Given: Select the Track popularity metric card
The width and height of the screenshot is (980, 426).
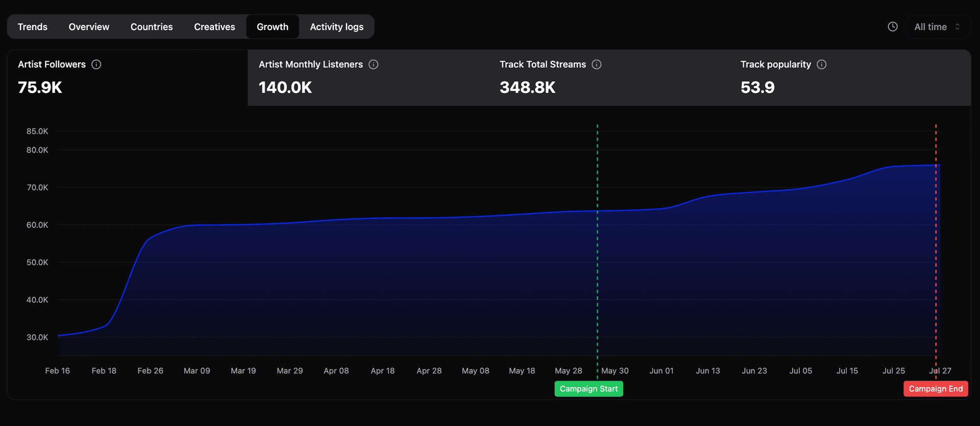Looking at the screenshot, I should [x=850, y=78].
